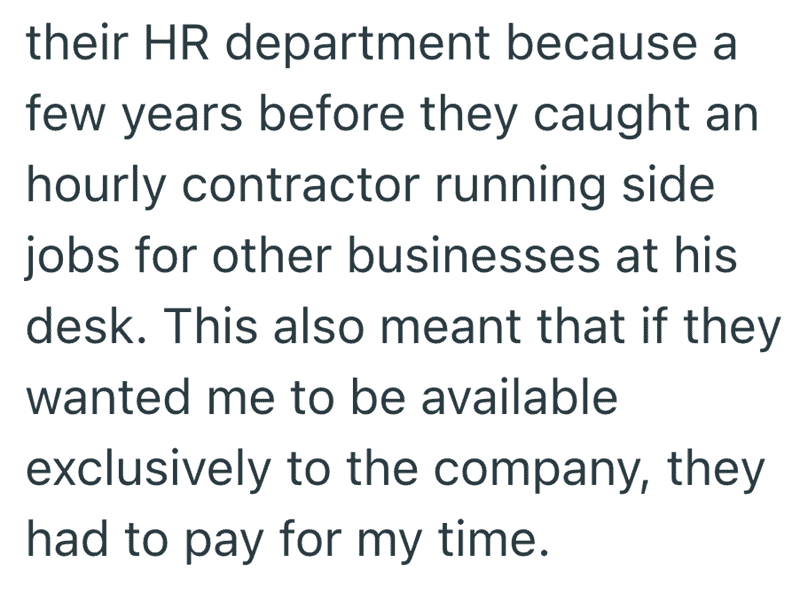
Task: Click the word "hourly"
Action: click(95, 187)
